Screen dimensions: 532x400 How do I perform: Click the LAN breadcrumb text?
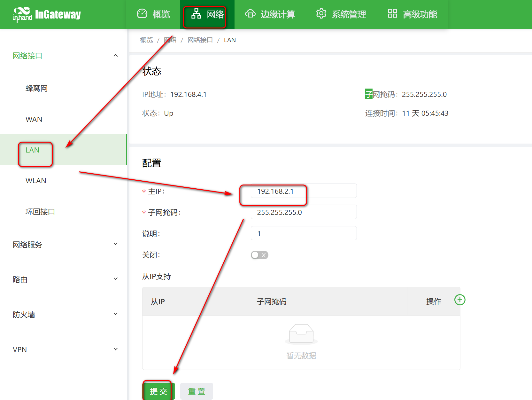coord(230,40)
